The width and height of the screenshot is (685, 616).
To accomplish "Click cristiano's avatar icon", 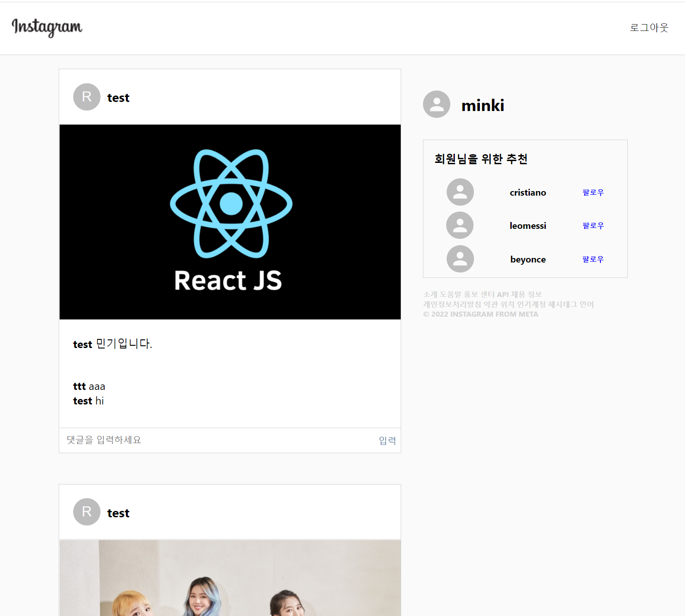I will [460, 192].
